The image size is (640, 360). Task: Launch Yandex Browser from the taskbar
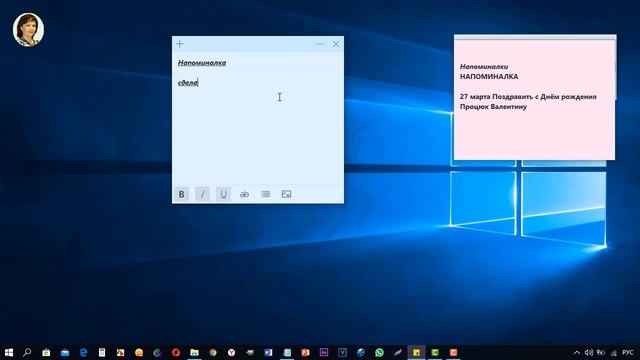coord(231,352)
